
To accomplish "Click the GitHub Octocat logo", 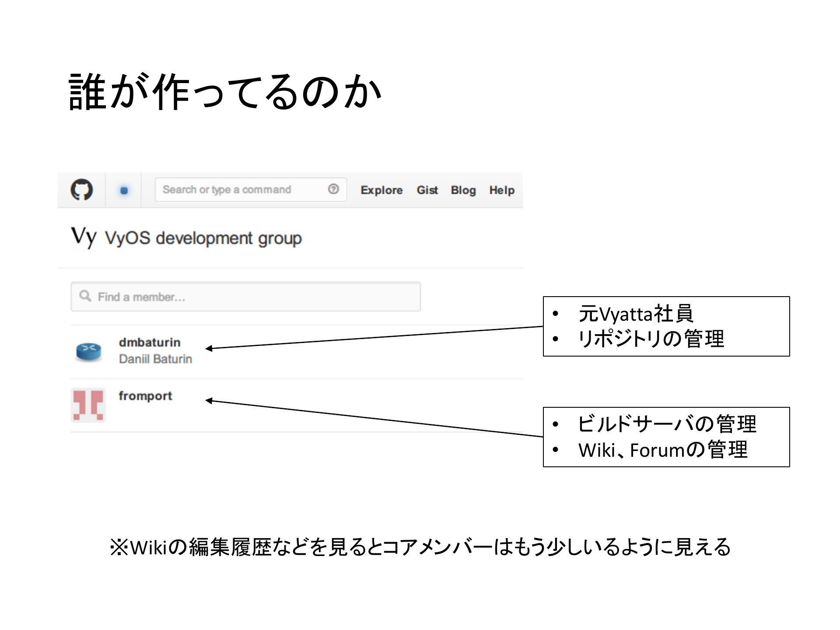I will tap(82, 190).
